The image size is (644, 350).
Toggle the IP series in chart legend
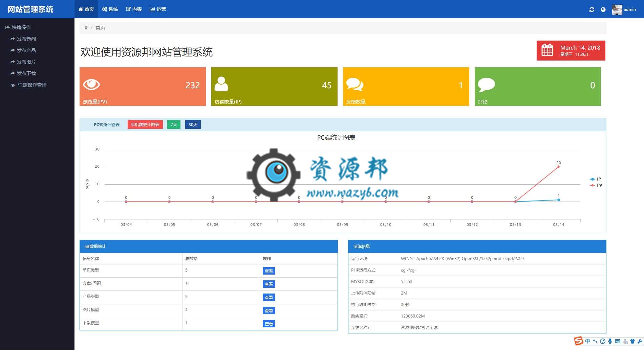(x=595, y=179)
